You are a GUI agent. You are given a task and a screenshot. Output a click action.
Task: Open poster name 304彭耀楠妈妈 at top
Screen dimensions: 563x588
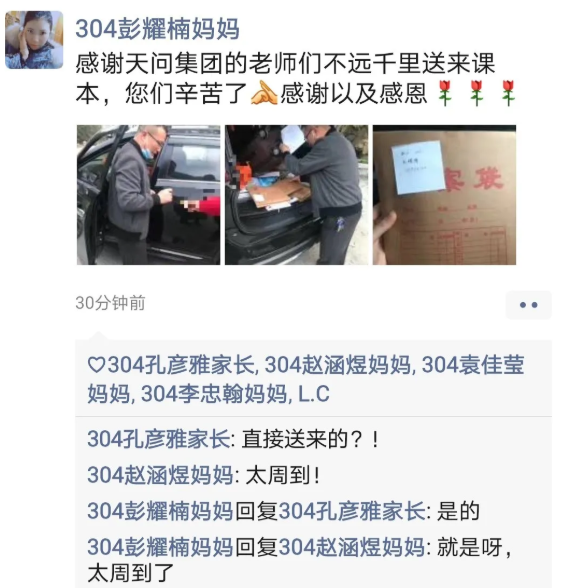click(157, 29)
